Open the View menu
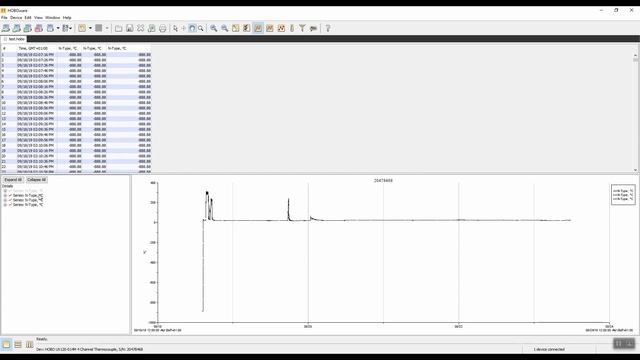Viewport: 640px width, 360px height. coord(38,18)
